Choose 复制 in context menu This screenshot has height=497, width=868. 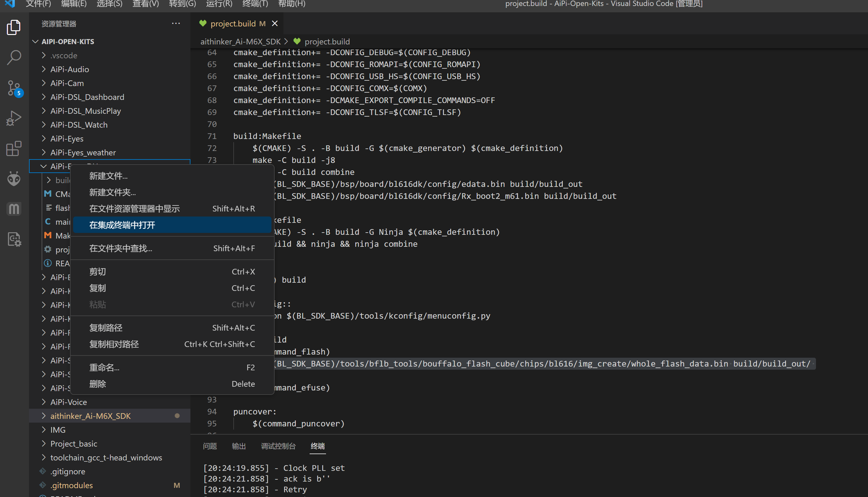tap(172, 288)
